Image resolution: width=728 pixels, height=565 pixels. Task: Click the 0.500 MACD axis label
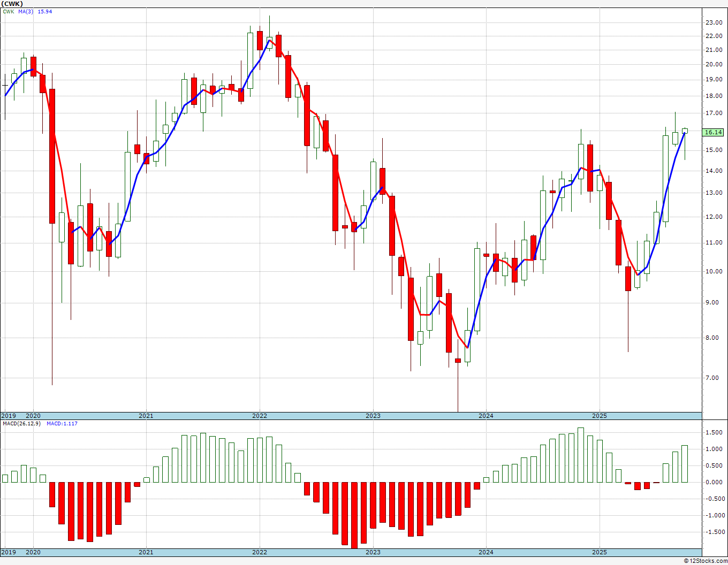[715, 465]
